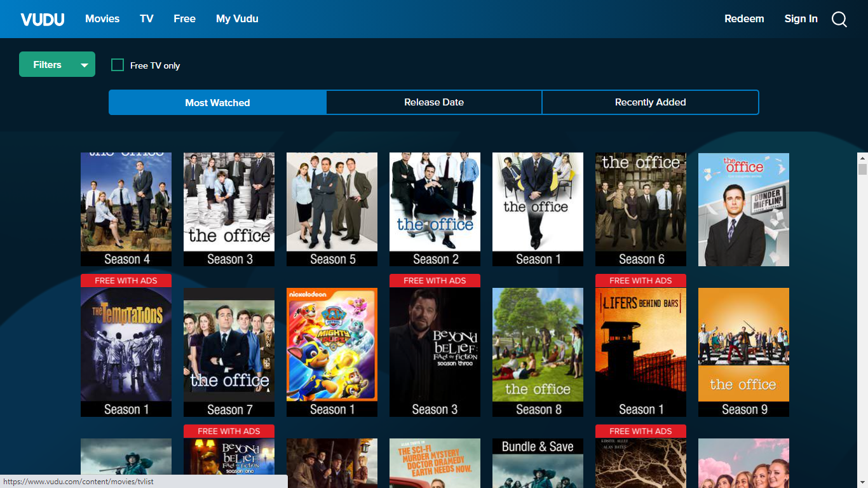Open The Office Season 3 poster
Screen dimensions: 868x488
pos(229,209)
